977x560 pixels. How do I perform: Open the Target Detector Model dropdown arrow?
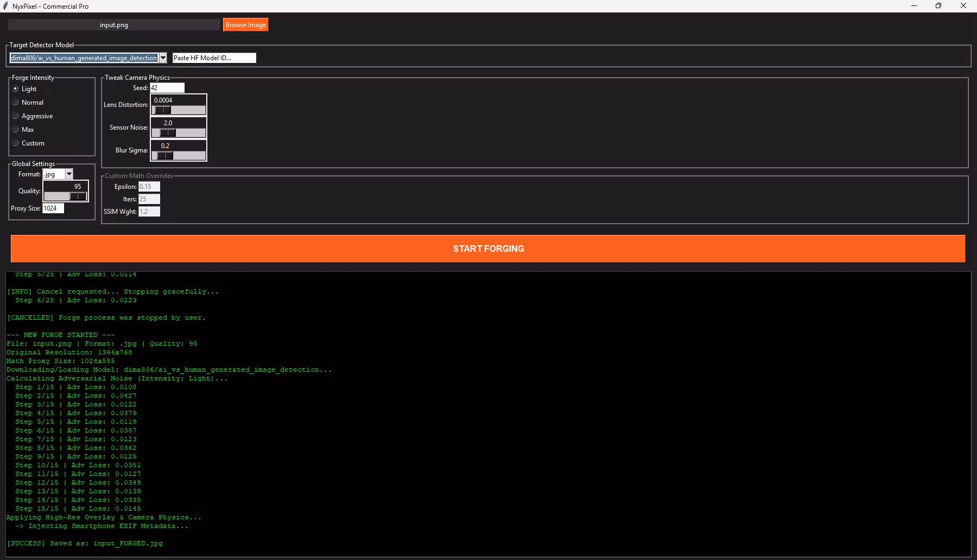163,58
